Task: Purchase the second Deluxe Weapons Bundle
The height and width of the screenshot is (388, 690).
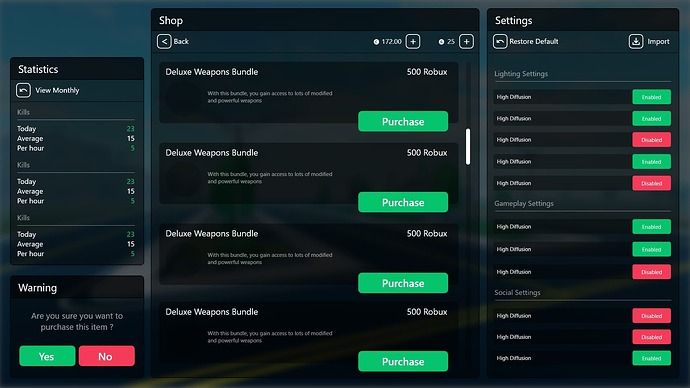Action: point(403,202)
